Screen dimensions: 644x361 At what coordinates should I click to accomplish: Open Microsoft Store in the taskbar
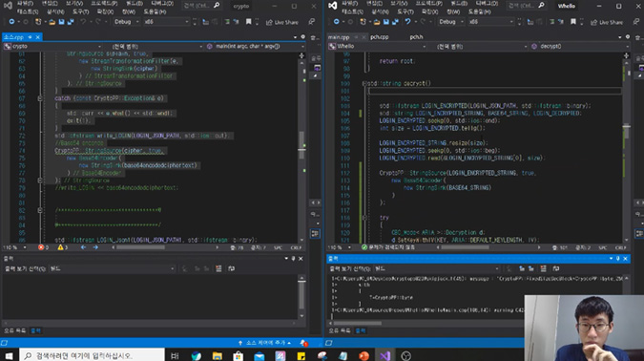click(x=239, y=355)
